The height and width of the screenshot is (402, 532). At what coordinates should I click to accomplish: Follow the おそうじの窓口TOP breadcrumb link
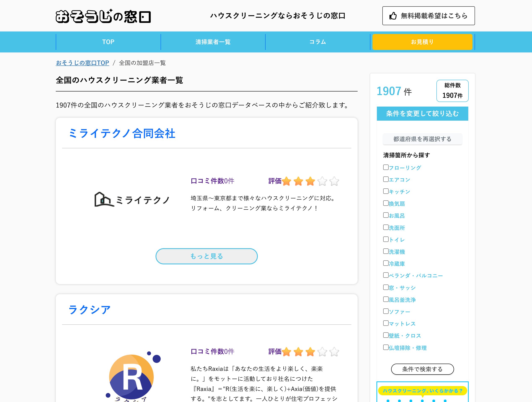coord(82,63)
